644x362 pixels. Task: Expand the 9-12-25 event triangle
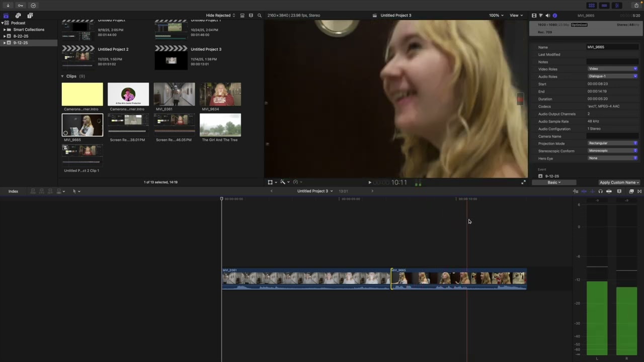coord(5,43)
